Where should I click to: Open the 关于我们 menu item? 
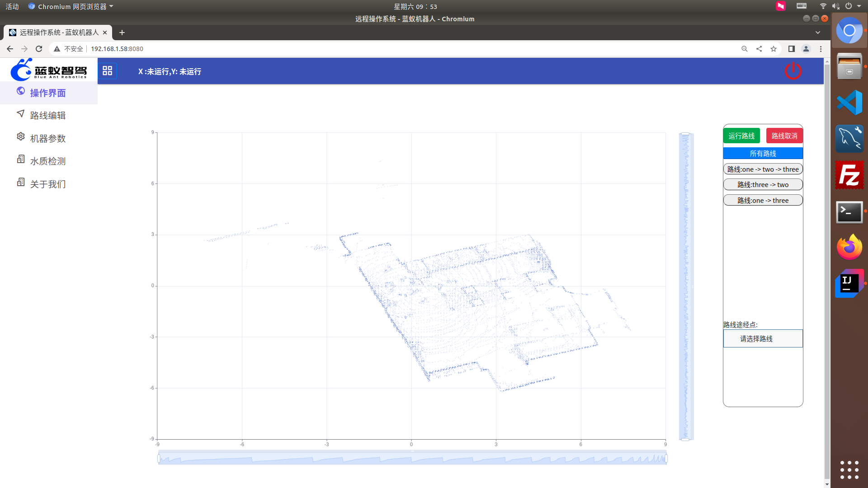(x=49, y=184)
